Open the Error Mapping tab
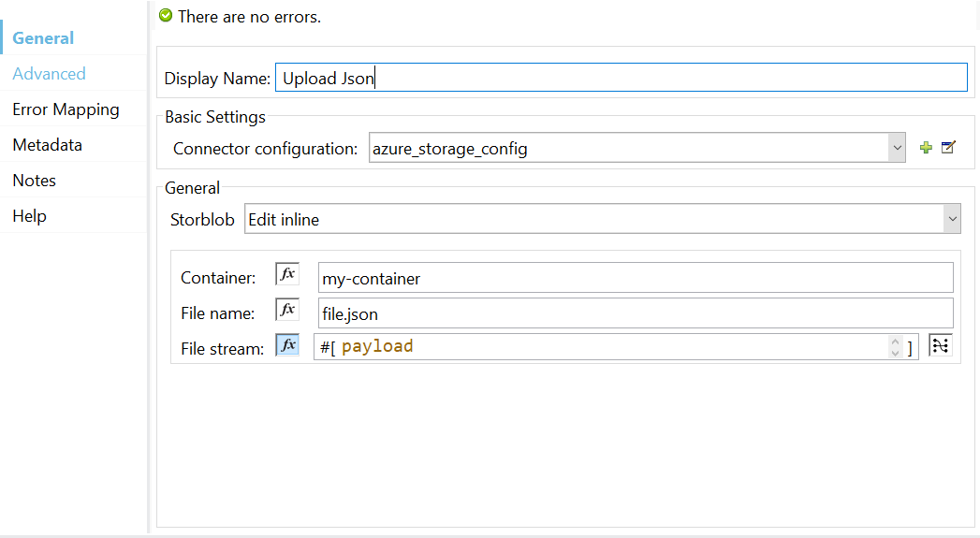 pyautogui.click(x=66, y=109)
